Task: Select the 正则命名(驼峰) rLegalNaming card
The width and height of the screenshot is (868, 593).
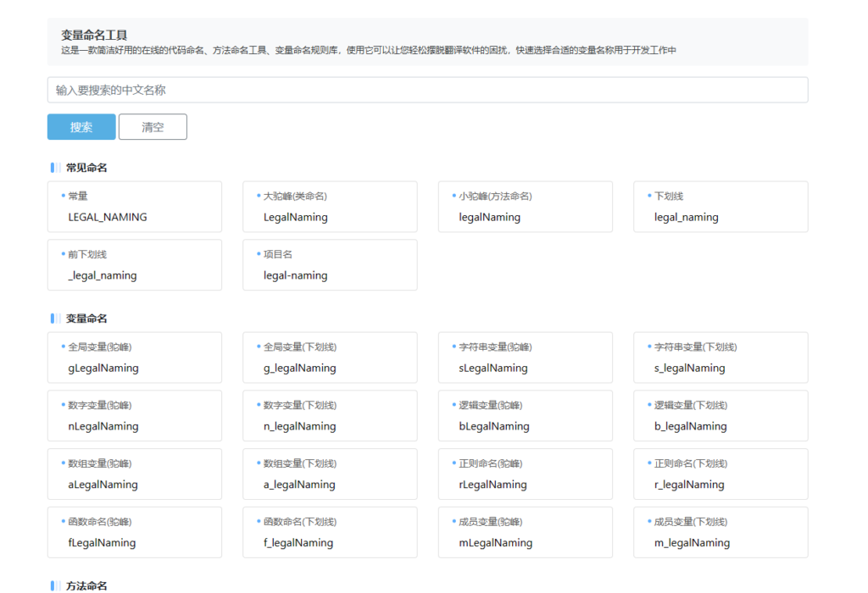Action: [x=525, y=474]
